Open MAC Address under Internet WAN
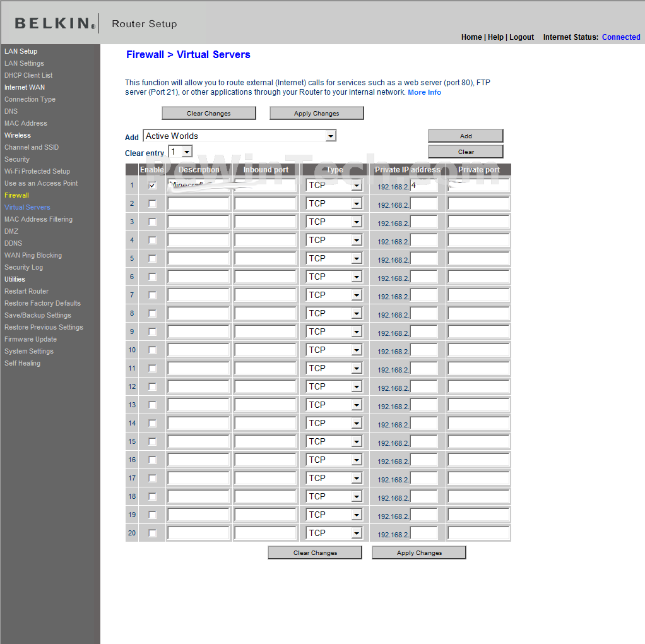This screenshot has width=645, height=644. click(26, 123)
